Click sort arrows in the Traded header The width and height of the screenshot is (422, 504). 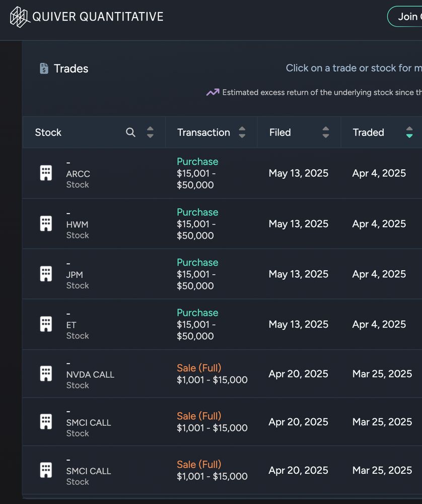pyautogui.click(x=409, y=132)
